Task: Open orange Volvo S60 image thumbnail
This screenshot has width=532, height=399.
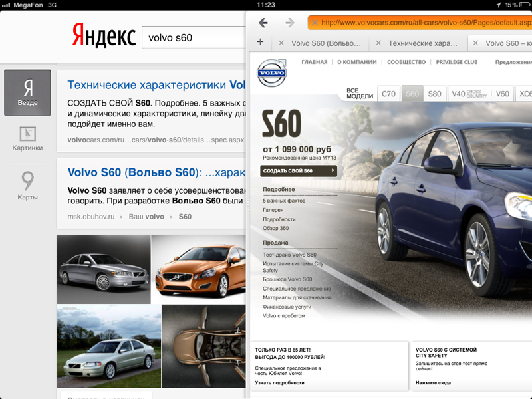Action: pyautogui.click(x=198, y=269)
